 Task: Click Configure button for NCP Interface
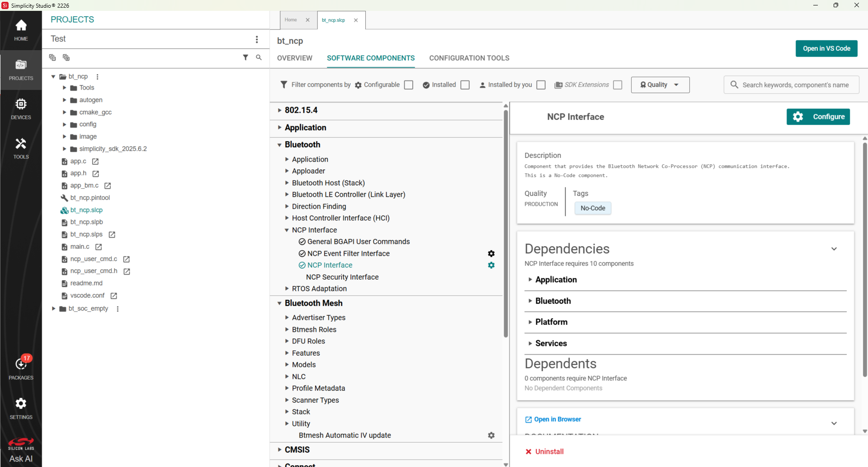(818, 117)
